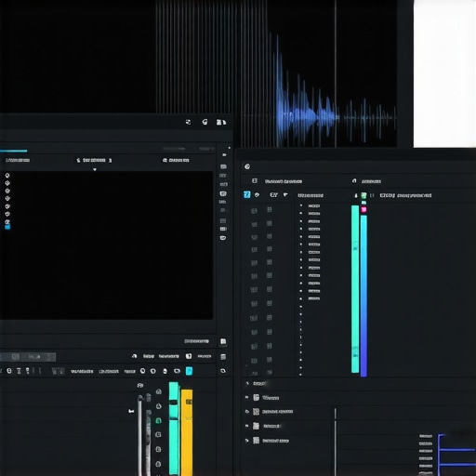Click the small funnel-shaped icon in the right panel toolbar
Image resolution: width=476 pixels, height=476 pixels.
tap(285, 195)
